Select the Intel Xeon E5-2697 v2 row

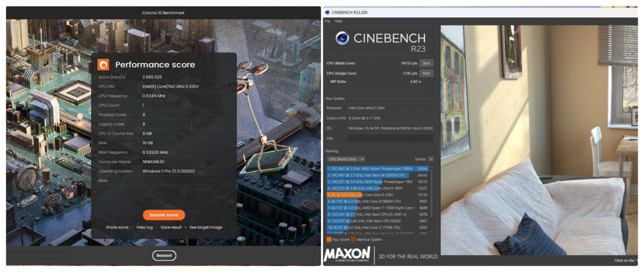click(x=378, y=215)
